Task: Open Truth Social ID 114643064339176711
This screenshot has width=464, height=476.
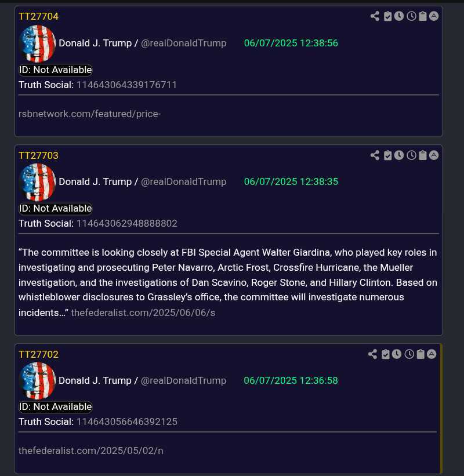Action: tap(126, 85)
